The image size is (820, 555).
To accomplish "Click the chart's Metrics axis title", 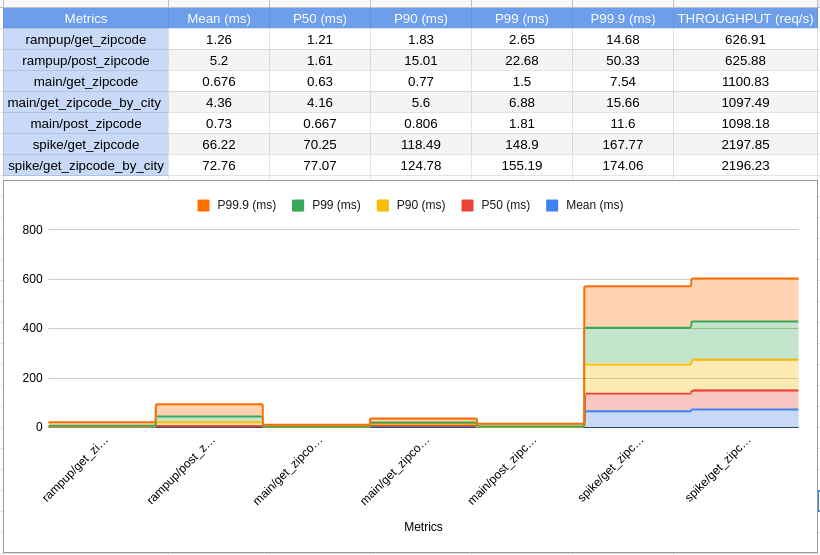I will (x=423, y=527).
